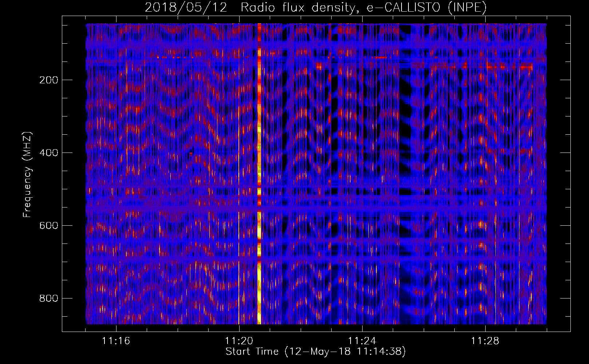Click the 11:28 time tick label
This screenshot has height=364, width=589.
(x=485, y=341)
